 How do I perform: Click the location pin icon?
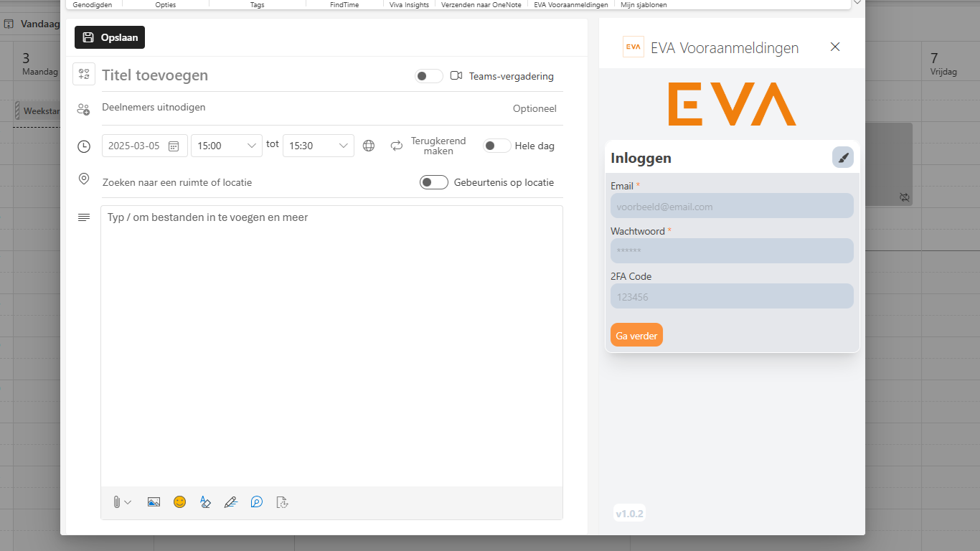click(83, 179)
